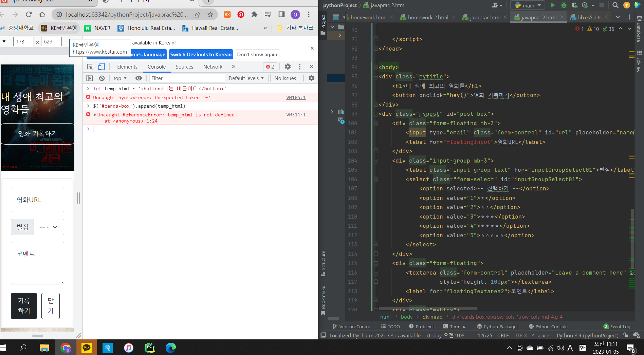644x355 pixels.
Task: Open console settings gear
Action: [x=311, y=78]
